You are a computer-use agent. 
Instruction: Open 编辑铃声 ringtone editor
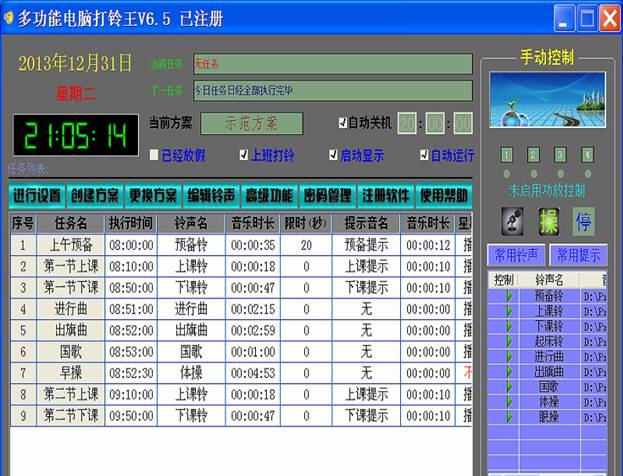pos(211,196)
